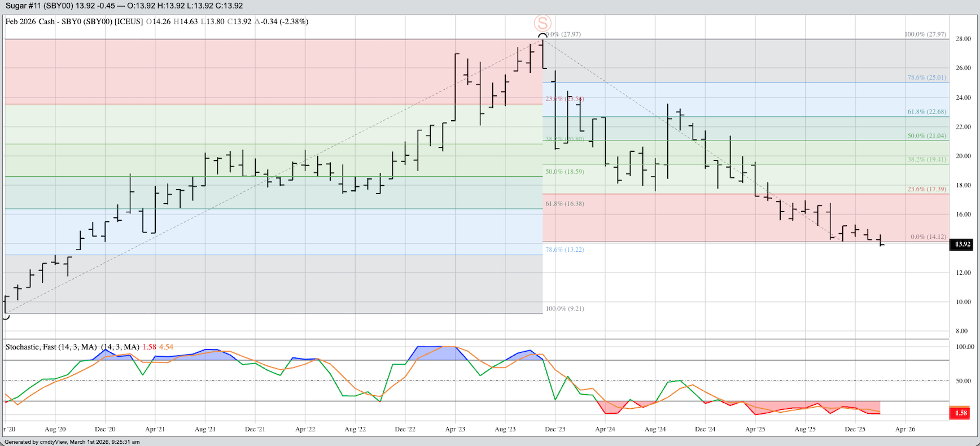Click the black 13.92 current price tag
Image resolution: width=980 pixels, height=446 pixels.
[963, 244]
